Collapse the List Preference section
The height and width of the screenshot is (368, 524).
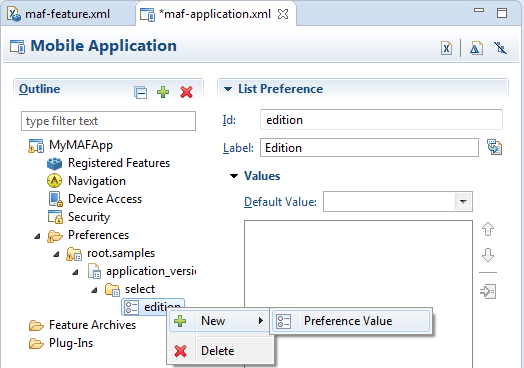tap(228, 89)
